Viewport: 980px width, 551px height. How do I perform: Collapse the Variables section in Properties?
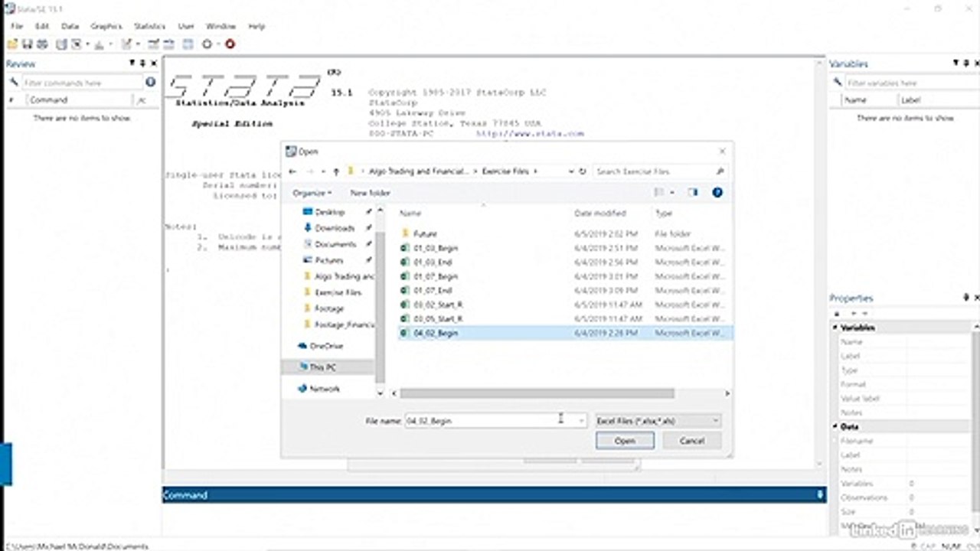click(836, 328)
